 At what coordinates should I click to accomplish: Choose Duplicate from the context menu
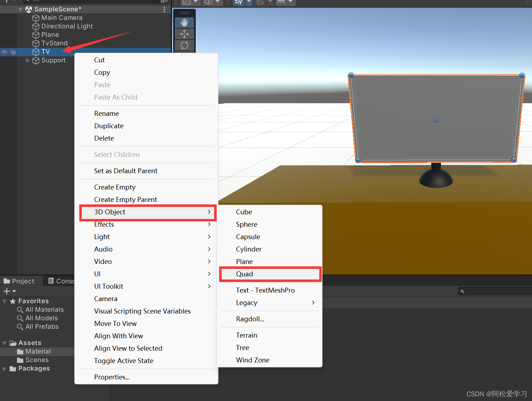pyautogui.click(x=146, y=126)
